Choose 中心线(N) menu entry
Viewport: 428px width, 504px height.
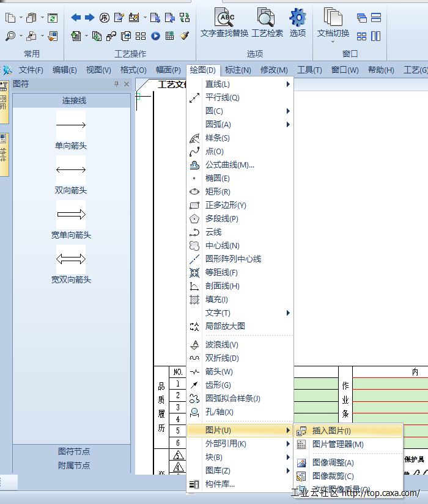(240, 245)
